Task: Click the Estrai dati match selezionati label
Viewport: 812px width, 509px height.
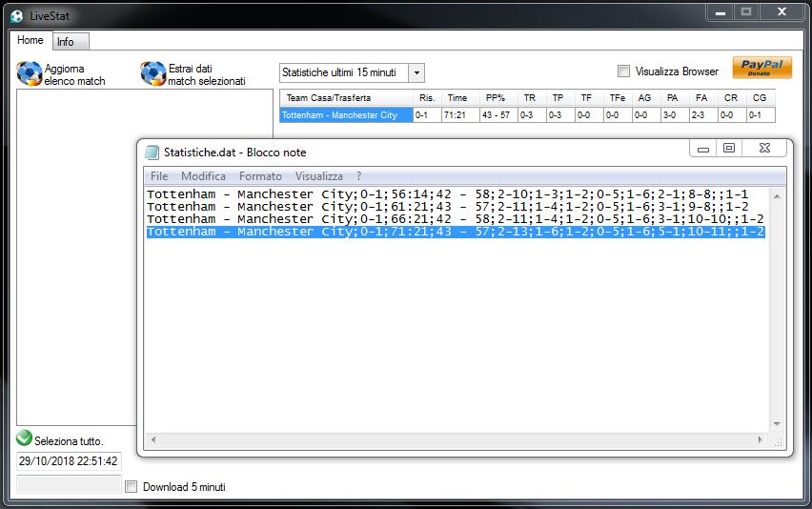Action: click(207, 74)
